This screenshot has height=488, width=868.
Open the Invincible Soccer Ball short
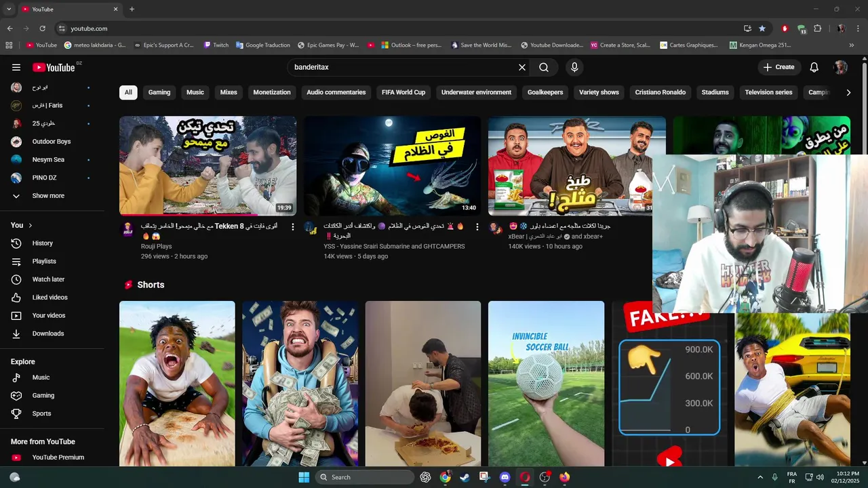[x=546, y=384]
